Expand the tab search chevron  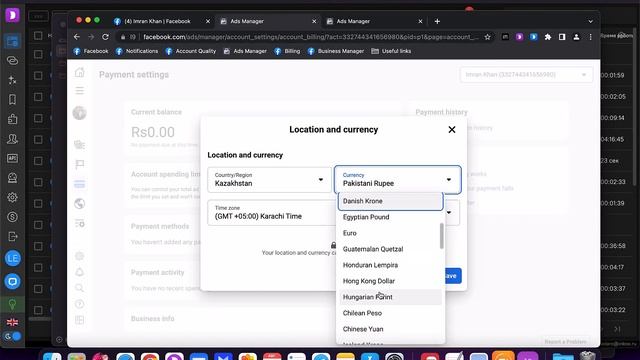coord(590,21)
